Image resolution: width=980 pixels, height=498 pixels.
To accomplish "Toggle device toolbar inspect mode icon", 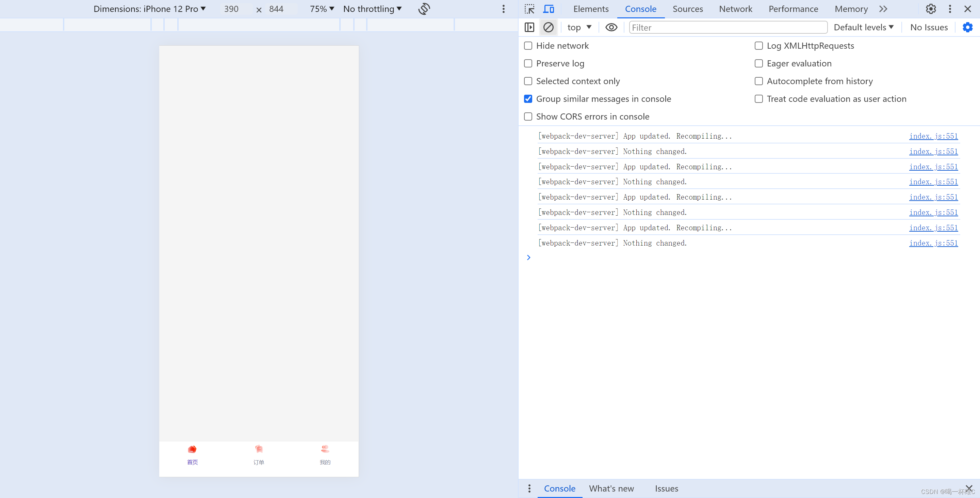I will pos(549,8).
